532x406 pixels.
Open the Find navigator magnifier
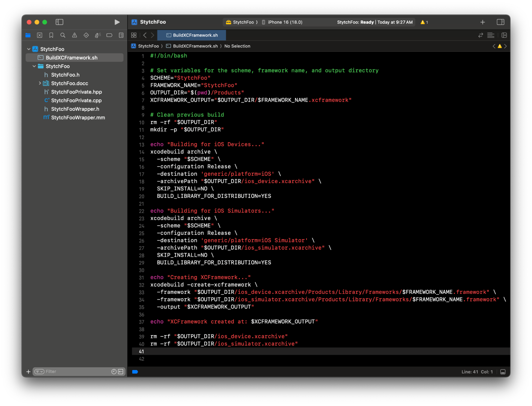[63, 35]
